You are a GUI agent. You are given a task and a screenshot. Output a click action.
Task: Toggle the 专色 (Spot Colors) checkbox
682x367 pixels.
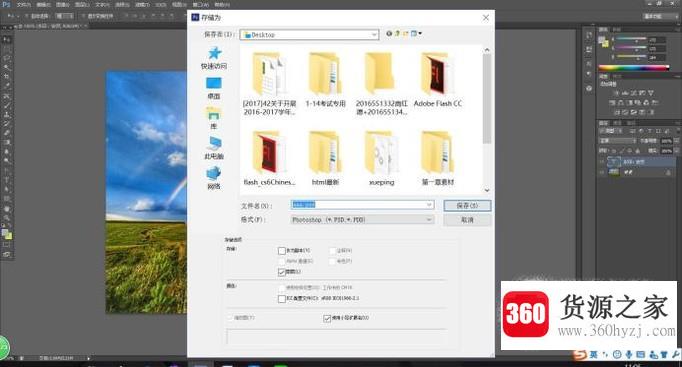coord(333,261)
